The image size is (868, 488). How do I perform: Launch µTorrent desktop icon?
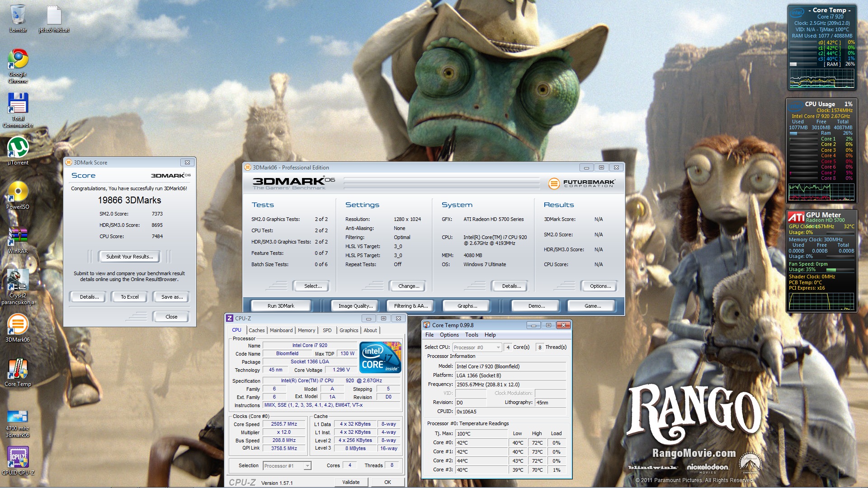coord(18,151)
